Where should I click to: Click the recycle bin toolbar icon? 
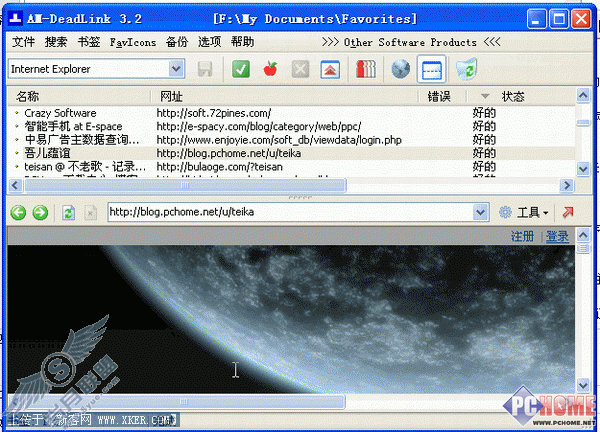tap(466, 69)
